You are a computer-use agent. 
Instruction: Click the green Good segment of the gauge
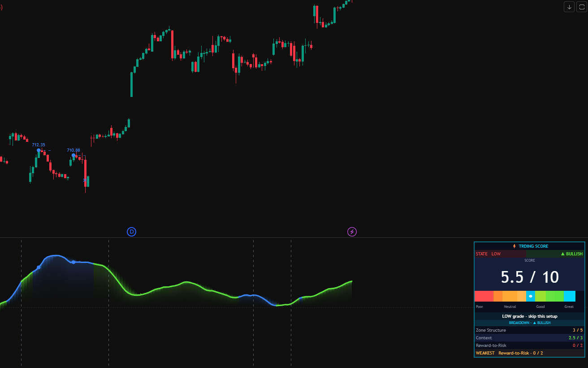[549, 296]
